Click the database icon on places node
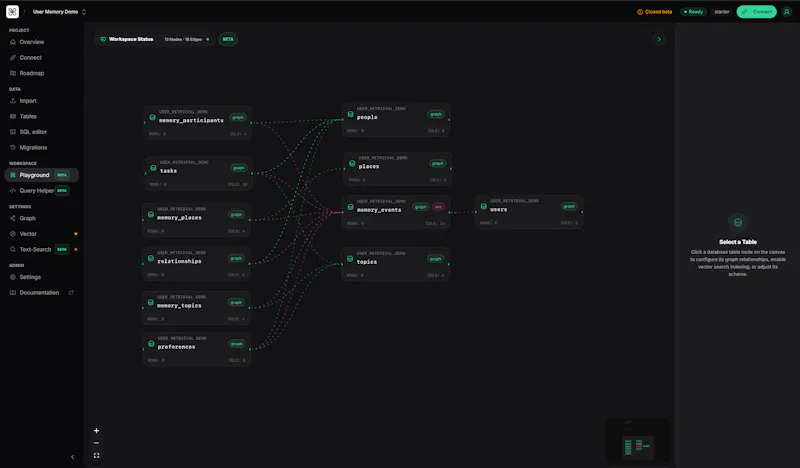Screen dimensions: 800x468 click(x=352, y=163)
